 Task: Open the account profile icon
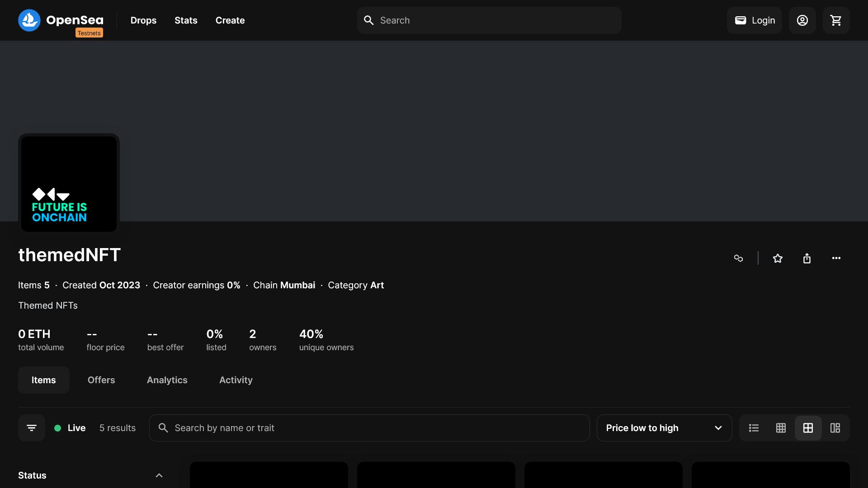click(x=802, y=20)
